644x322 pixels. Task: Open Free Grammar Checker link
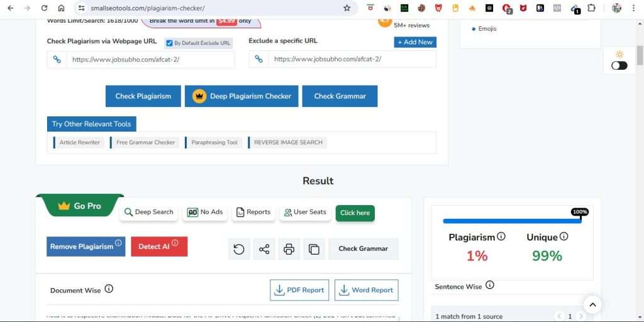[x=145, y=143]
